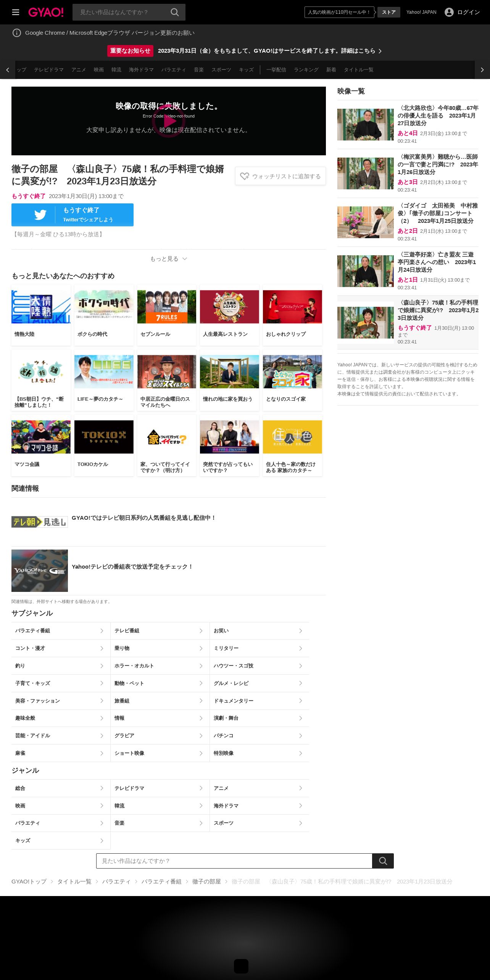The width and height of the screenshot is (490, 980).
Task: Click Twitterでシェアしよう button
Action: click(x=73, y=215)
